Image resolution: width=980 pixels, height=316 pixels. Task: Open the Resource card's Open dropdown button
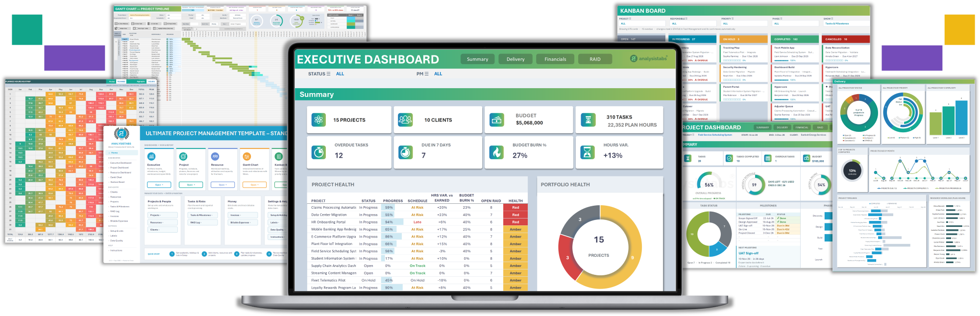[x=222, y=185]
